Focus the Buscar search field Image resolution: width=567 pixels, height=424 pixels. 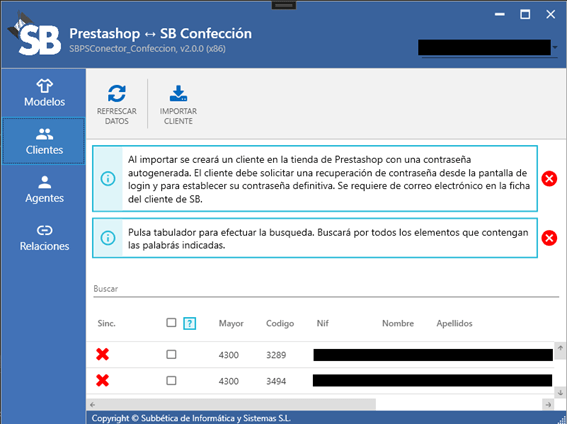326,289
